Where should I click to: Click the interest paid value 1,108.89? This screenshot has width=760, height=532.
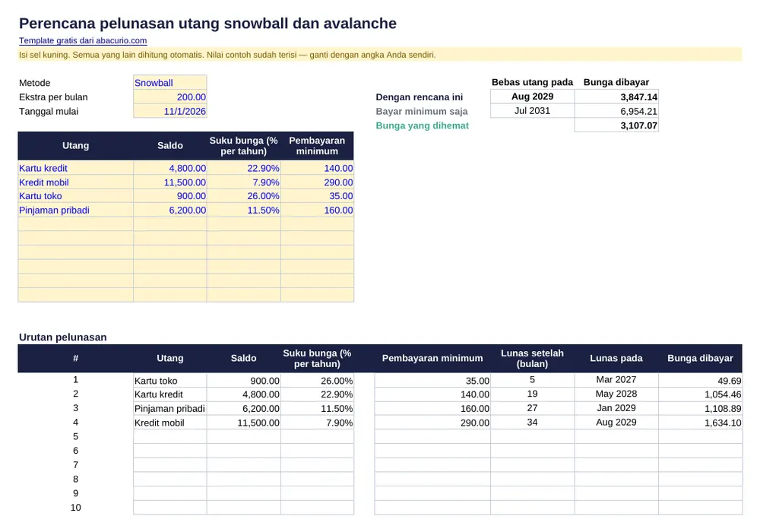pos(701,408)
